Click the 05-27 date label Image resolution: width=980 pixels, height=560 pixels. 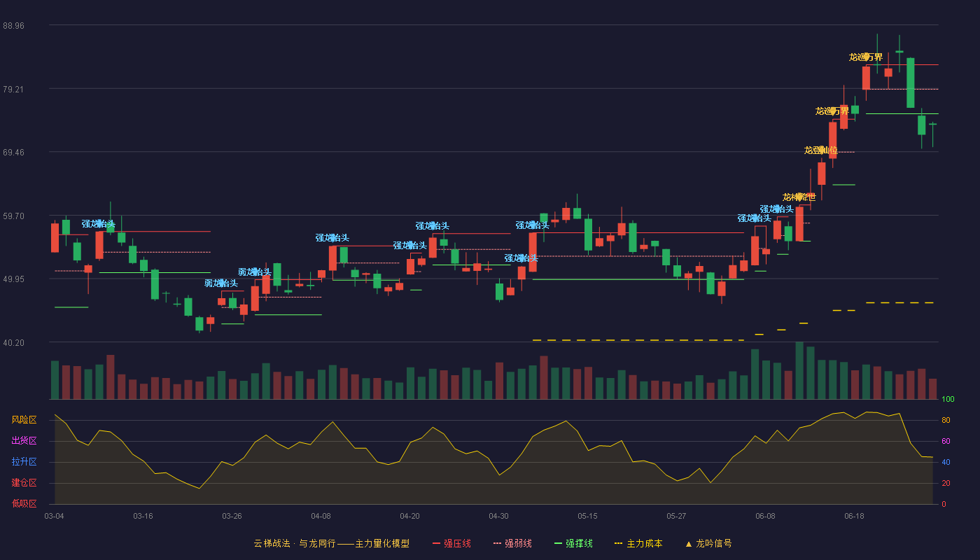pyautogui.click(x=677, y=516)
